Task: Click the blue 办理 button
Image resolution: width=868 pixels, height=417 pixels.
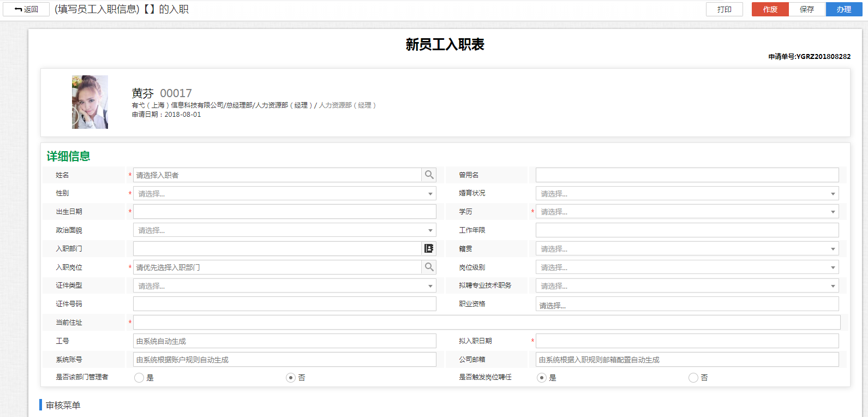Action: click(843, 9)
